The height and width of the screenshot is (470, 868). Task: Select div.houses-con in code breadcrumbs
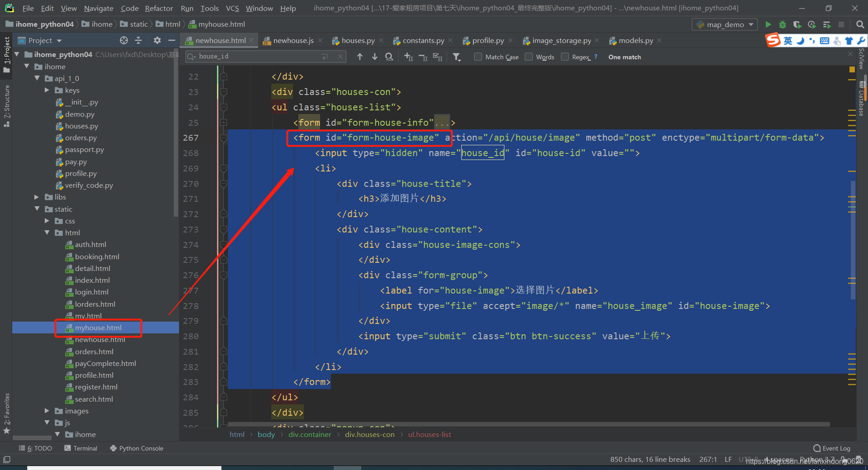[369, 434]
